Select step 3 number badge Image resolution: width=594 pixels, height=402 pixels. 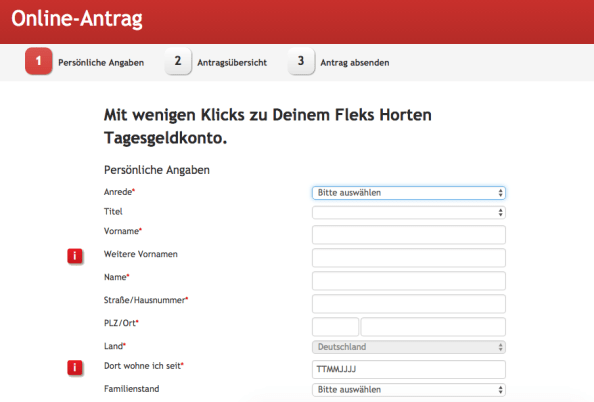(301, 61)
